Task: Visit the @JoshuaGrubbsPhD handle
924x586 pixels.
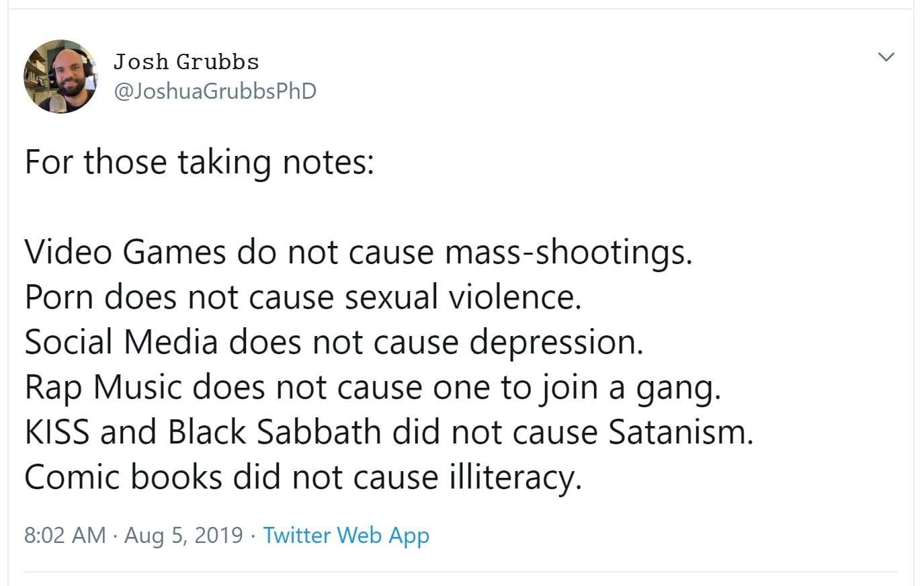Action: (x=215, y=91)
